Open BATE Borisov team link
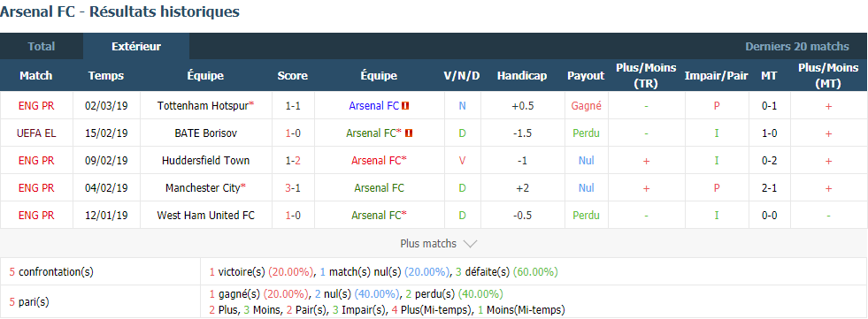Screen dimensions: 868x319 point(205,133)
